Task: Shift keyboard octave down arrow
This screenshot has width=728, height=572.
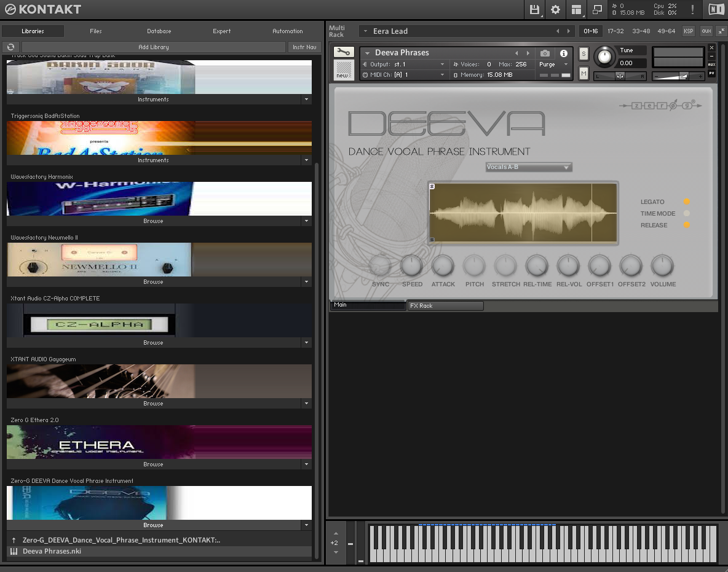Action: click(x=336, y=552)
